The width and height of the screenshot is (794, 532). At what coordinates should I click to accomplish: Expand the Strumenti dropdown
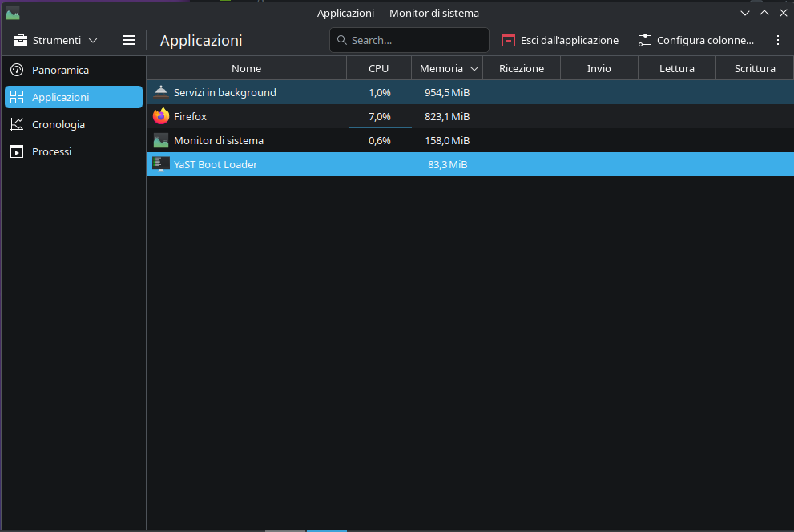point(56,40)
